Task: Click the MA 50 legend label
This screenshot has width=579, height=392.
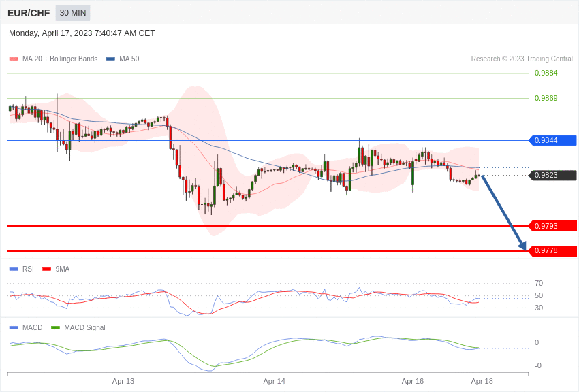Action: pos(129,59)
